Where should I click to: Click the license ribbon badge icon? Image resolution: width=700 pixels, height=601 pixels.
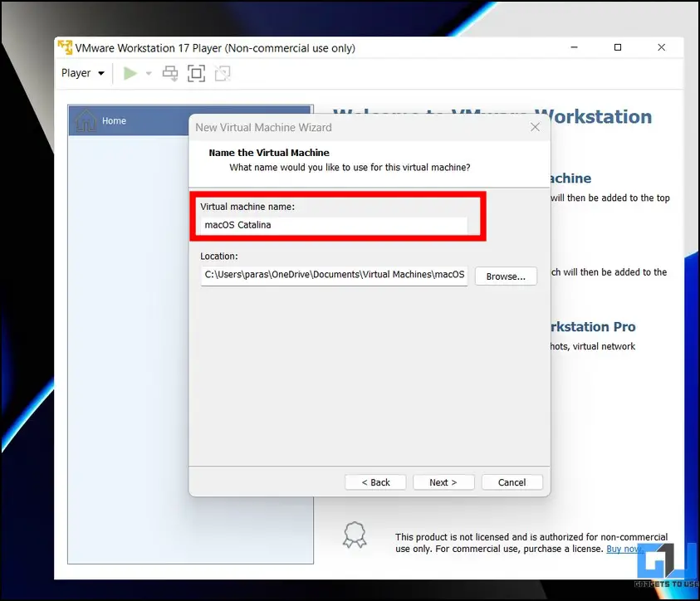click(x=355, y=535)
